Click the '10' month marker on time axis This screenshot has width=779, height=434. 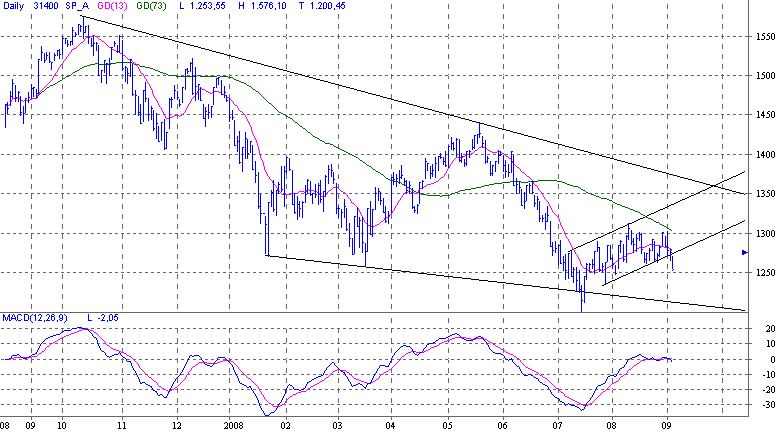62,426
